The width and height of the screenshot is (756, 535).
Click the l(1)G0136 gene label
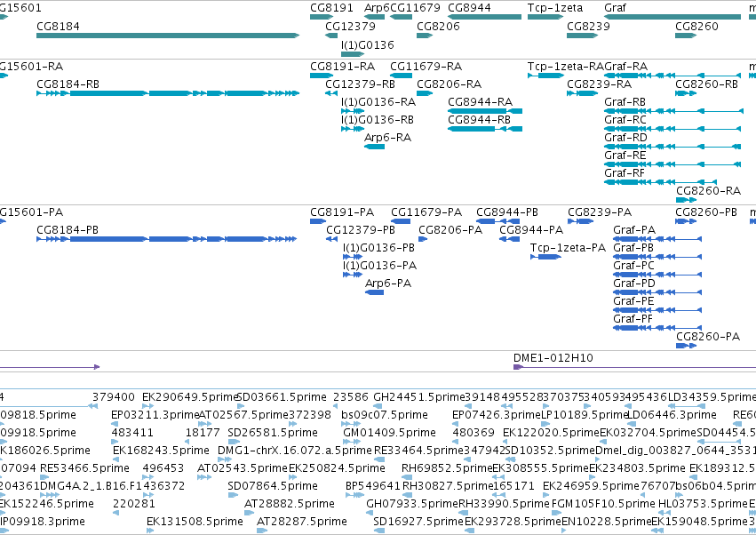368,44
